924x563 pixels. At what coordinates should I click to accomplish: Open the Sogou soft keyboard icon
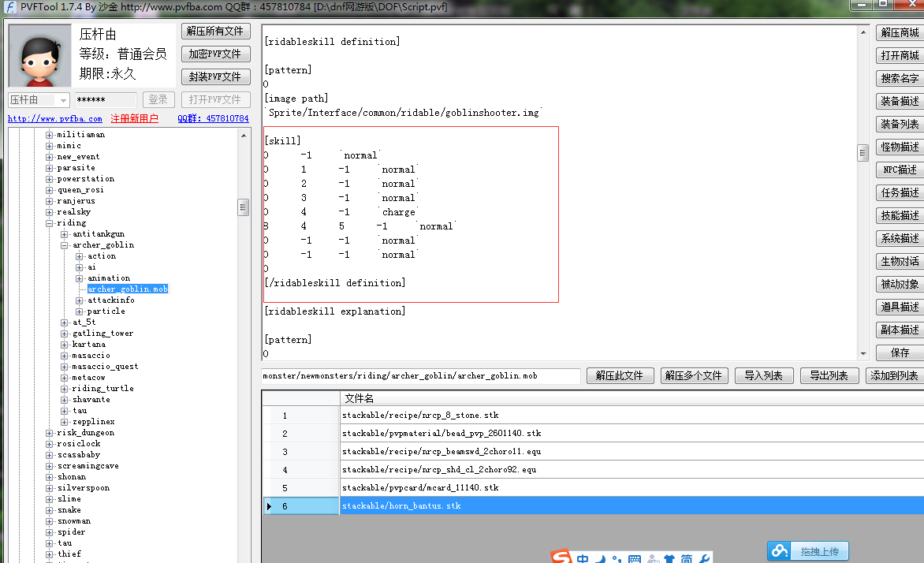tap(635, 559)
